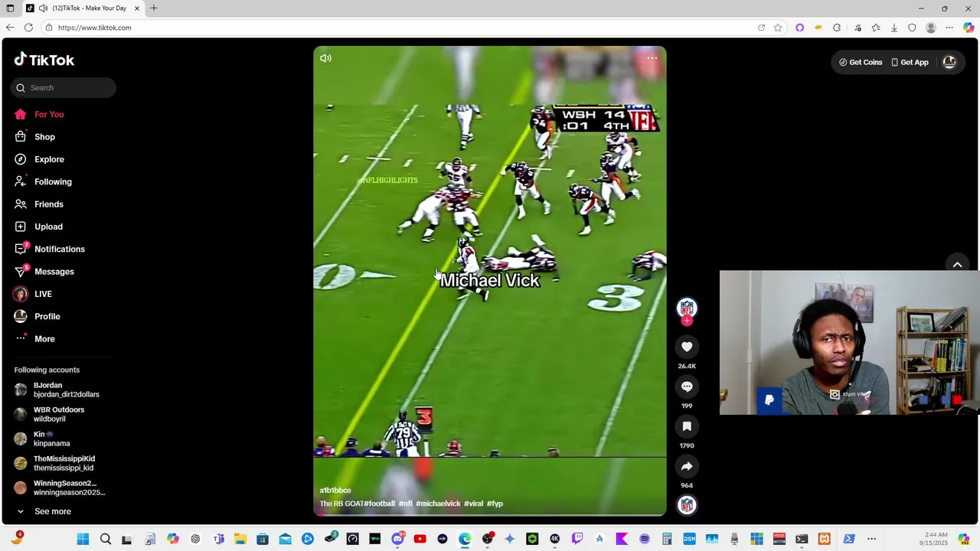Screen dimensions: 980x551
Task: Click the TikTok logo
Action: [44, 60]
